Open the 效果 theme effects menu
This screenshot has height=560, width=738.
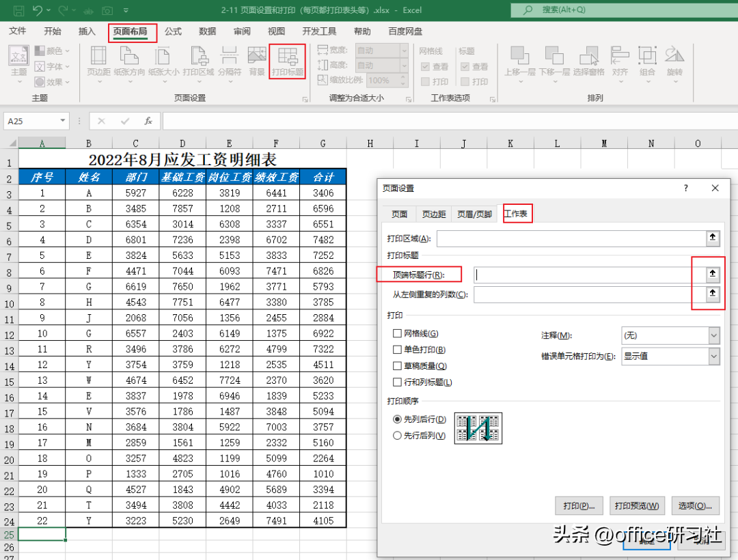click(52, 82)
